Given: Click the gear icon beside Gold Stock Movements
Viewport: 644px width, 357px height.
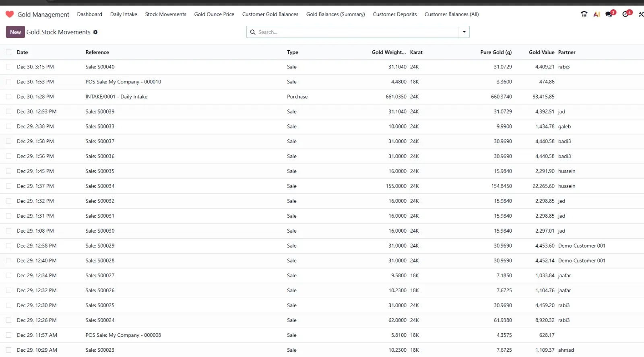Looking at the screenshot, I should 95,32.
